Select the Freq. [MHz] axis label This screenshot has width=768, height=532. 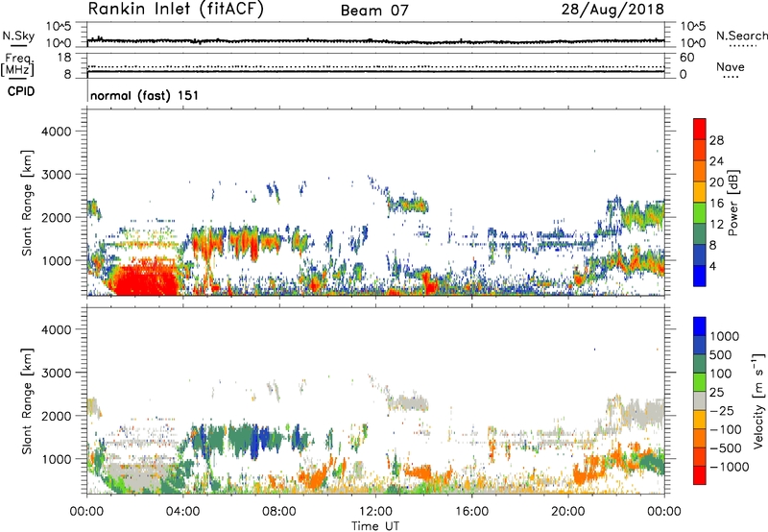coord(17,65)
